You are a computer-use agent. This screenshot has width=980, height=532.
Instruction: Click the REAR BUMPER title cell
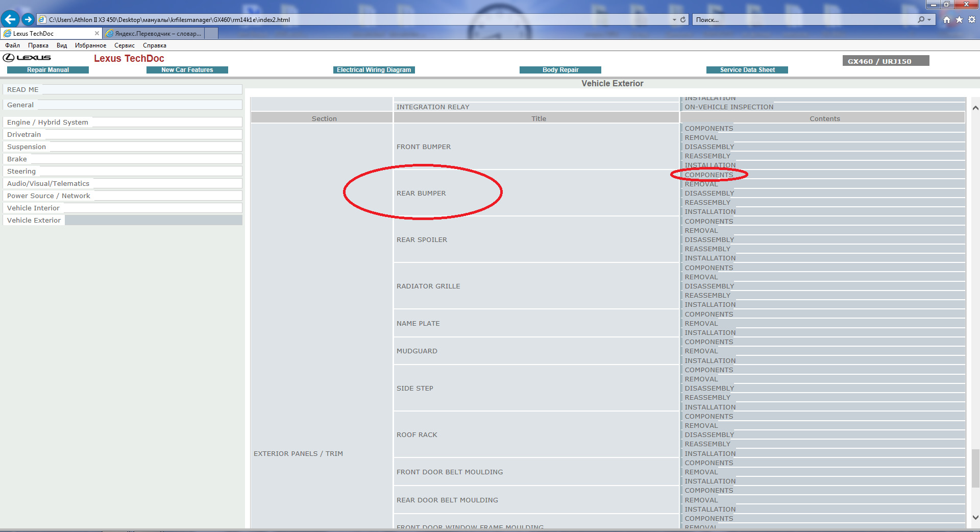[536, 193]
